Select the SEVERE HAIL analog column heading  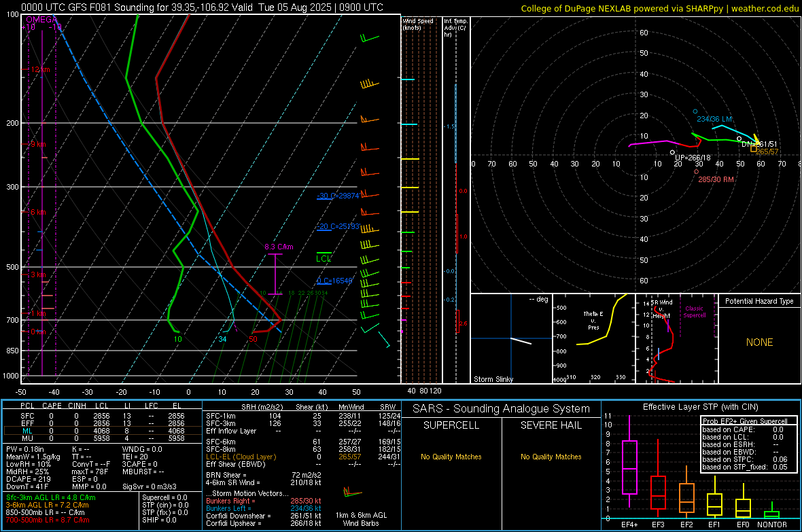pos(551,425)
